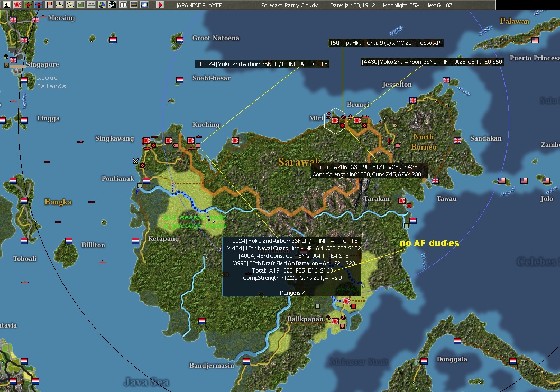
Task: Open the OP operations report icon
Action: pyautogui.click(x=123, y=5)
